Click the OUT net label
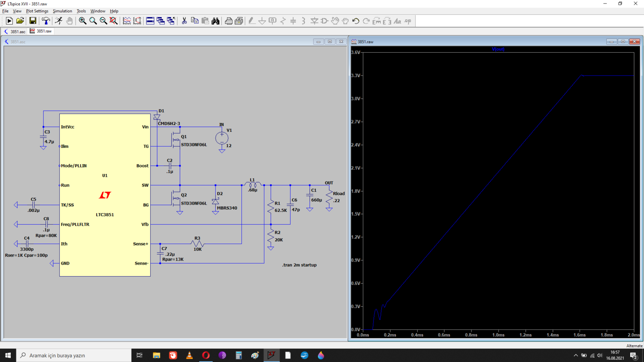The width and height of the screenshot is (644, 362). (329, 183)
